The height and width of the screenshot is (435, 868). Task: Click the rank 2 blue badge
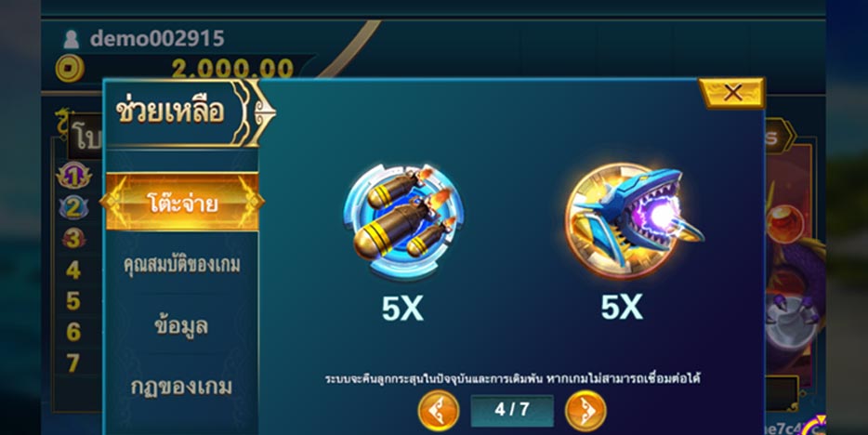coord(73,207)
